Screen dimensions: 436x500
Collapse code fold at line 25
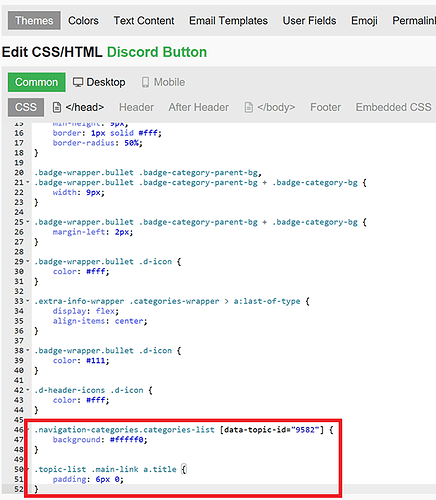(x=28, y=222)
